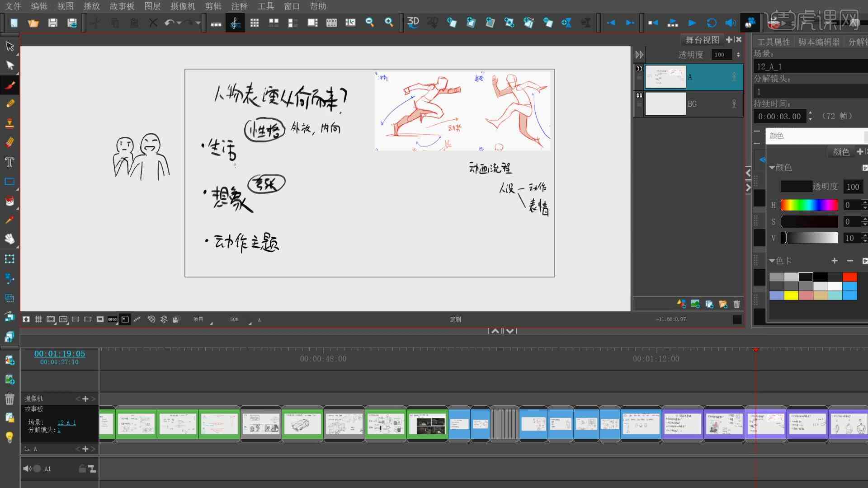Viewport: 868px width, 488px height.
Task: Open the 故事板 menu
Action: click(x=122, y=6)
